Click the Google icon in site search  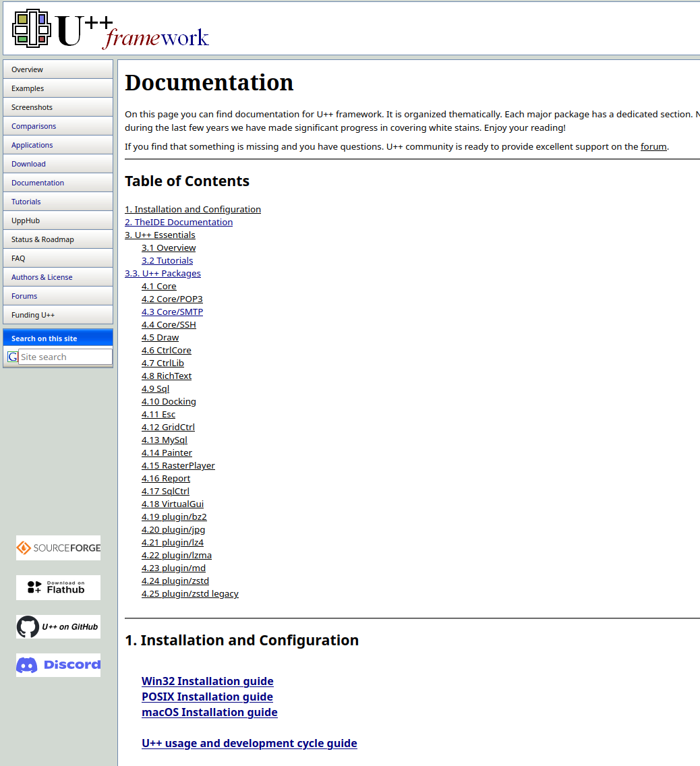click(12, 357)
